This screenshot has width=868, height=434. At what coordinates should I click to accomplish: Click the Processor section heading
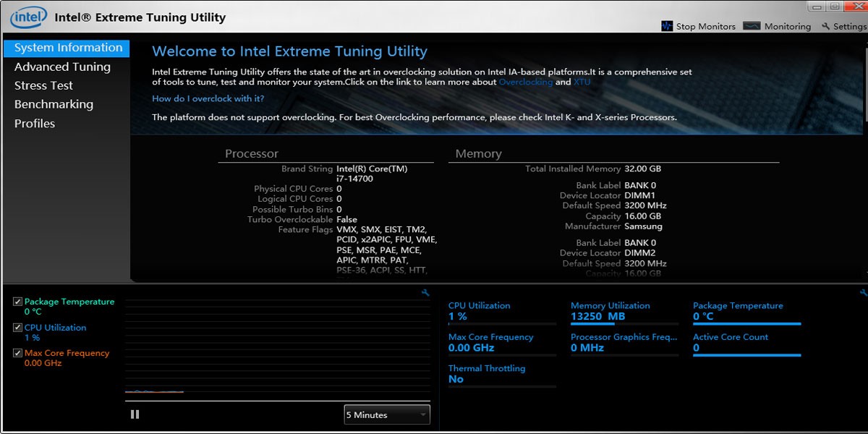(251, 153)
